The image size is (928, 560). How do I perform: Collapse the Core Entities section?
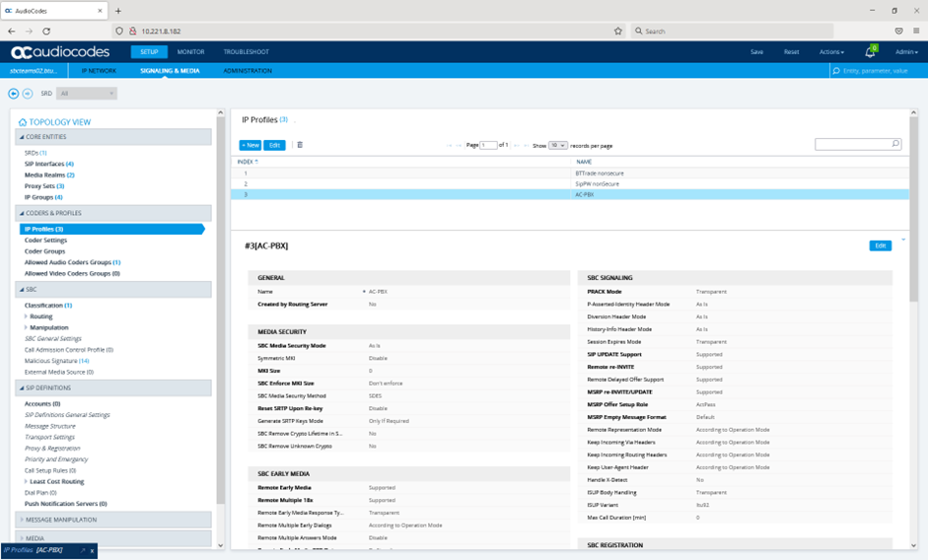(x=113, y=137)
